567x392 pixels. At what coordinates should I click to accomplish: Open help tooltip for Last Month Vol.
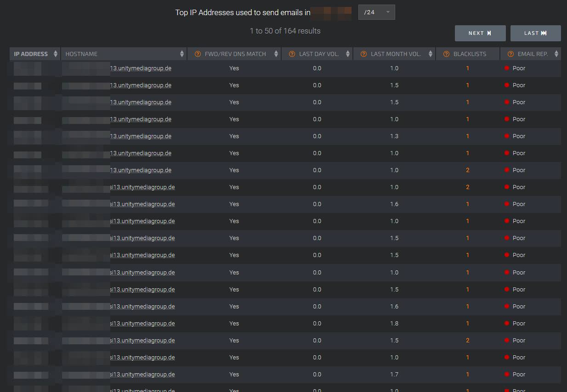tap(363, 54)
